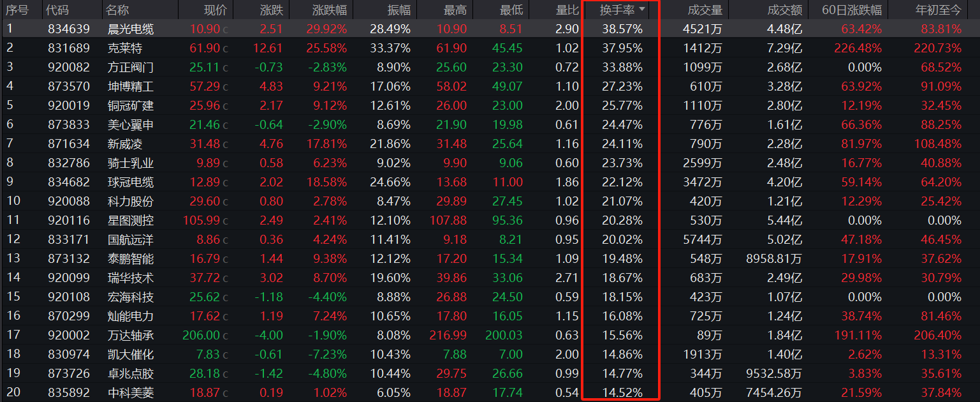The image size is (980, 402).
Task: Click the 7454.26万 amount cell
Action: (773, 392)
